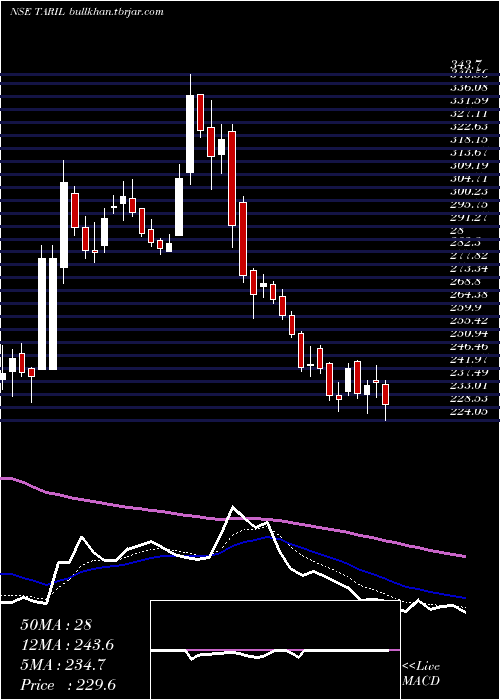Select the 318.15 price level label
The width and height of the screenshot is (500, 700).
[x=469, y=139]
